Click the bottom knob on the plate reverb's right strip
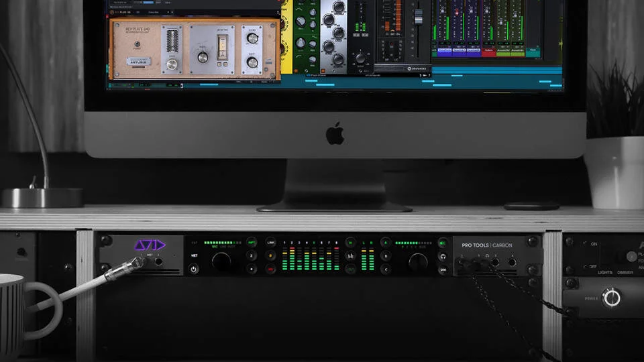This screenshot has width=644, height=362. coord(252,62)
